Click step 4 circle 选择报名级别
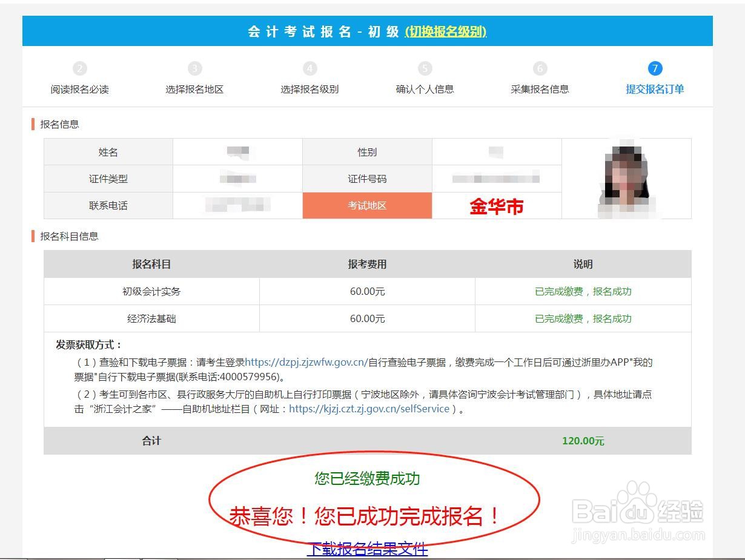745x560 pixels. [310, 68]
